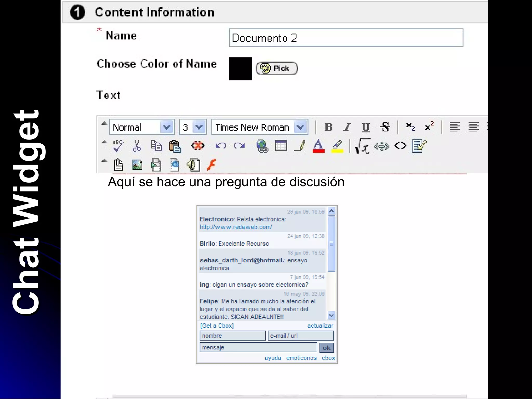Viewport: 532px width, 399px height.
Task: Collapse the first editor toolbar row
Action: (104, 123)
